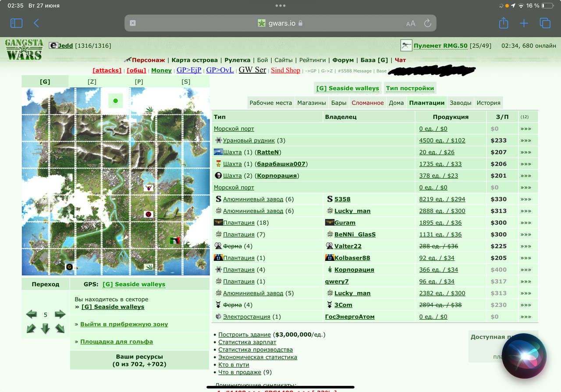Screen dimensions: 561x392
Task: Click the right transition arrow
Action: click(x=60, y=314)
